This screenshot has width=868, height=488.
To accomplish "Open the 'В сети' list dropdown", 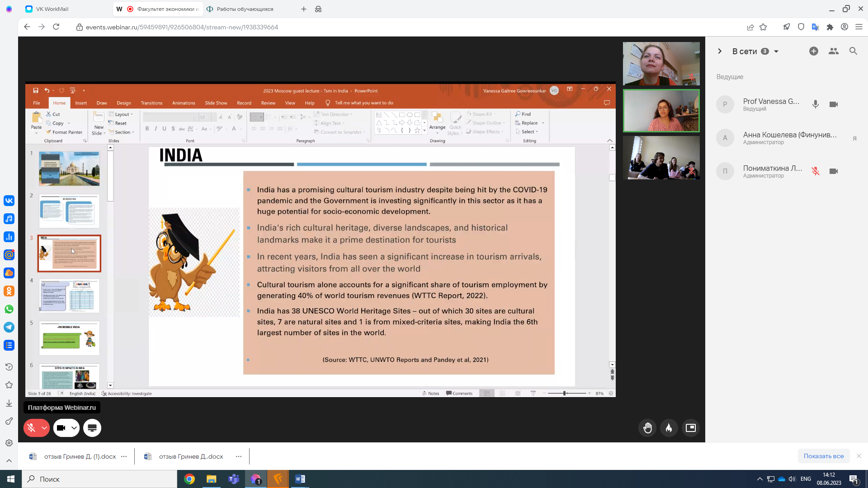I will click(776, 52).
